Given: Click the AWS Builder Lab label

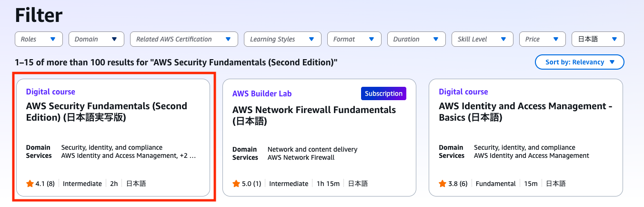Looking at the screenshot, I should click(x=262, y=93).
